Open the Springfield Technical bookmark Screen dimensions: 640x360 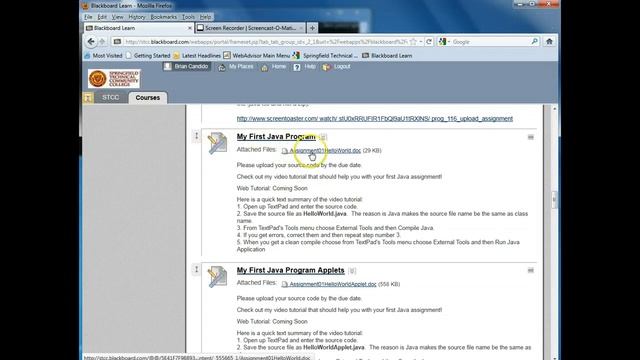click(325, 56)
